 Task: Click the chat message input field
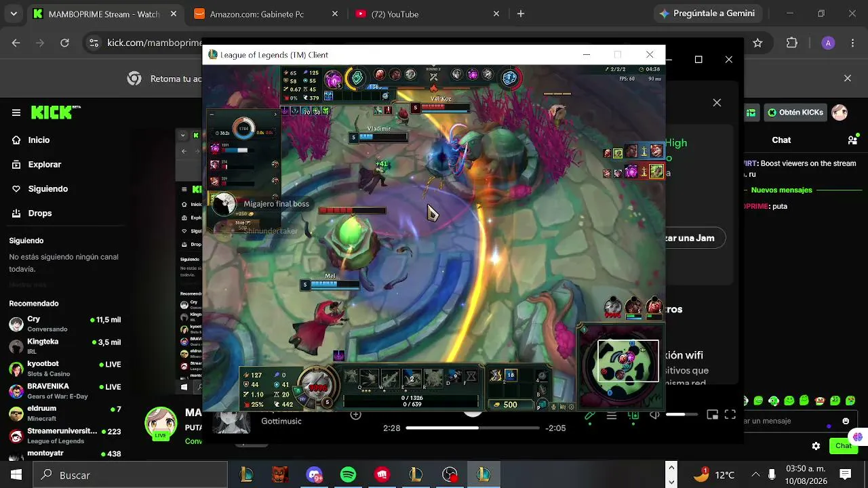click(x=791, y=421)
